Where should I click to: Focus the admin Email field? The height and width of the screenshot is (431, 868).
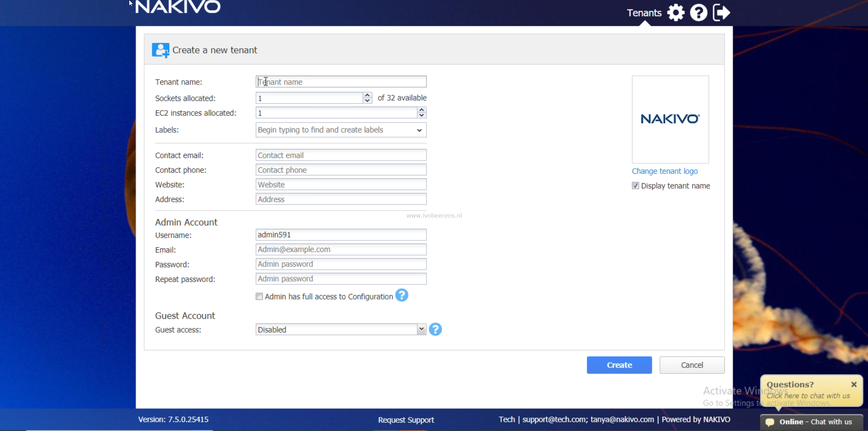(x=341, y=250)
